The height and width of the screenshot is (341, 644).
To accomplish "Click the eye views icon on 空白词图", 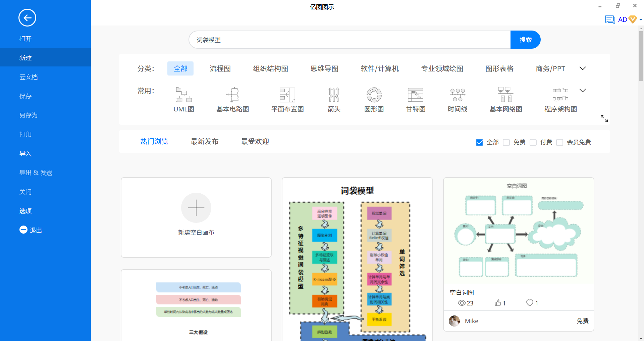I will [x=462, y=303].
